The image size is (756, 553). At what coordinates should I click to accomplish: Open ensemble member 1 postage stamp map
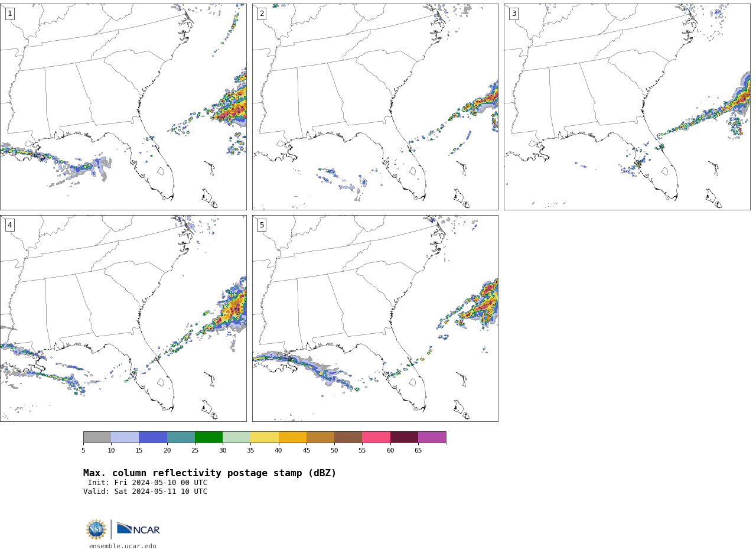coord(123,107)
